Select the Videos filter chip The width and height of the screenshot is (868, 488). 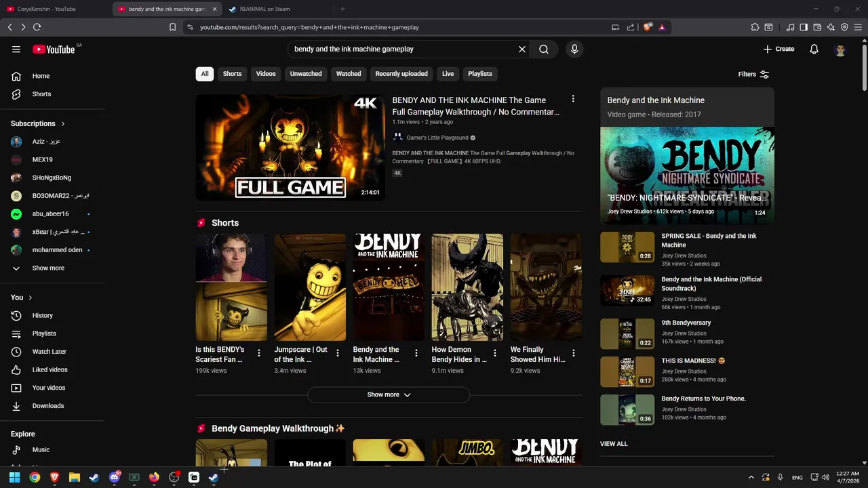266,74
